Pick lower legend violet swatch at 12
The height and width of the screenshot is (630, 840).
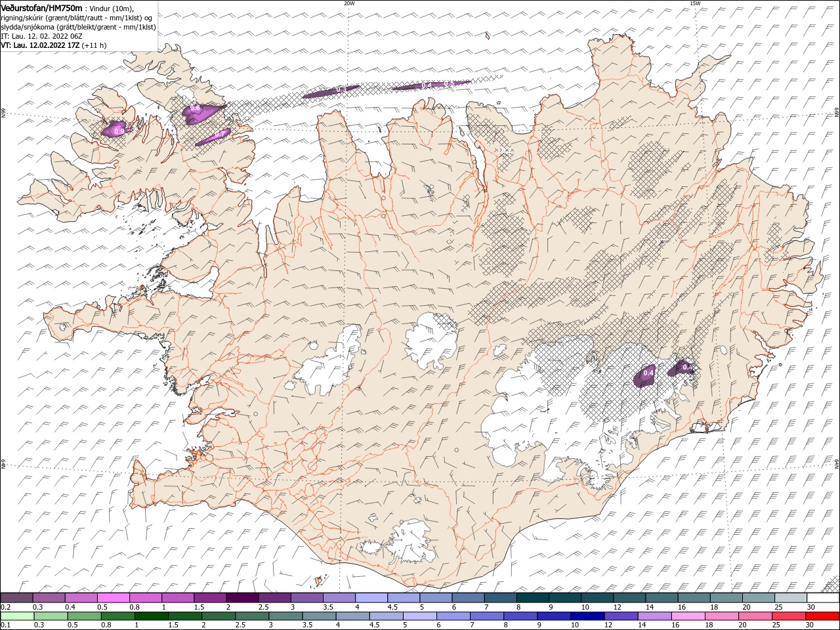(620, 616)
